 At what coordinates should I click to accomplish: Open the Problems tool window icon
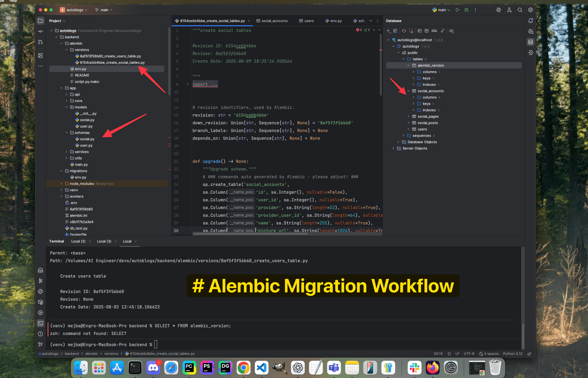pyautogui.click(x=40, y=334)
